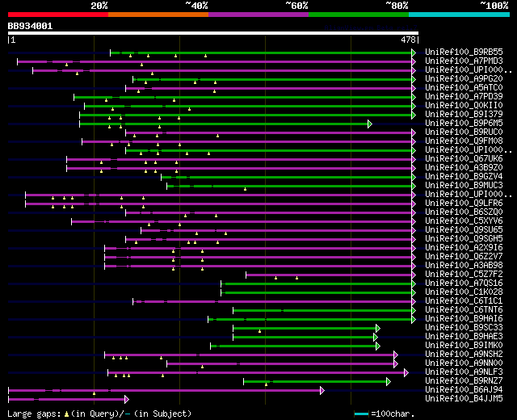517x420 pixels.
Task: Open hit UniRef100_Q0KII0
Action: 464,105
